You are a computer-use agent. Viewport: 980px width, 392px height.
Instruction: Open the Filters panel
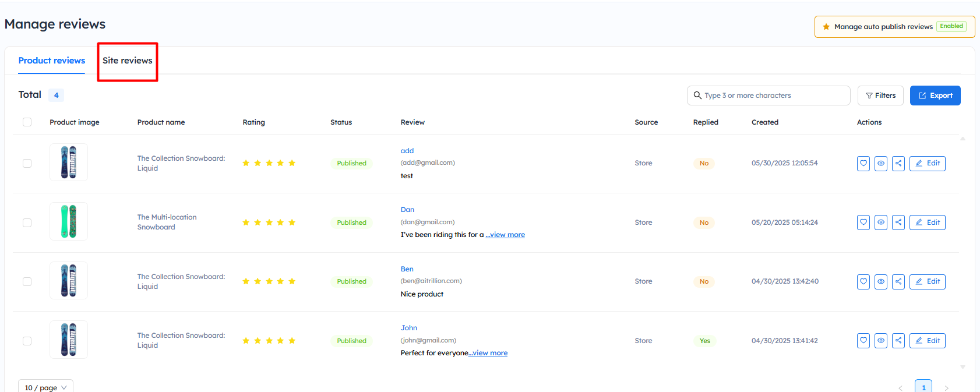[880, 96]
